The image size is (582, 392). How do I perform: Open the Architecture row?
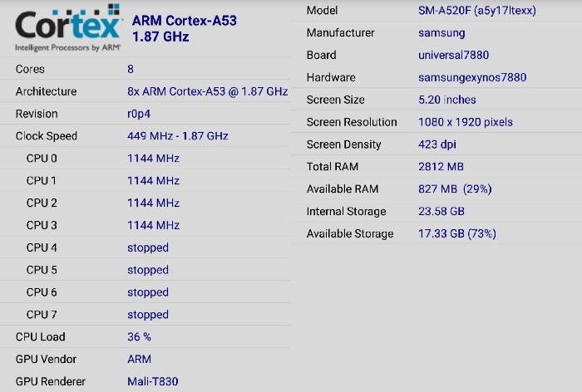[145, 91]
